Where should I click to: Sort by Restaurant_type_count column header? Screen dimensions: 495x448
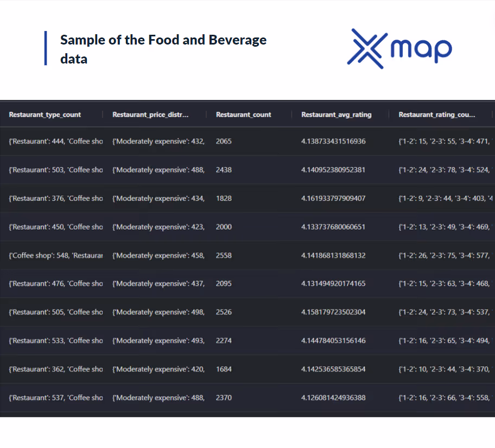pyautogui.click(x=45, y=115)
